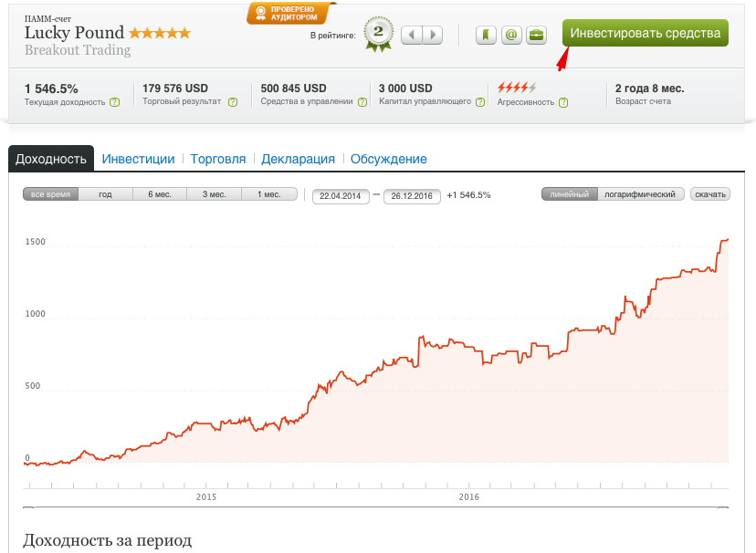This screenshot has width=756, height=553.
Task: Switch to the Декларация tab
Action: [298, 159]
